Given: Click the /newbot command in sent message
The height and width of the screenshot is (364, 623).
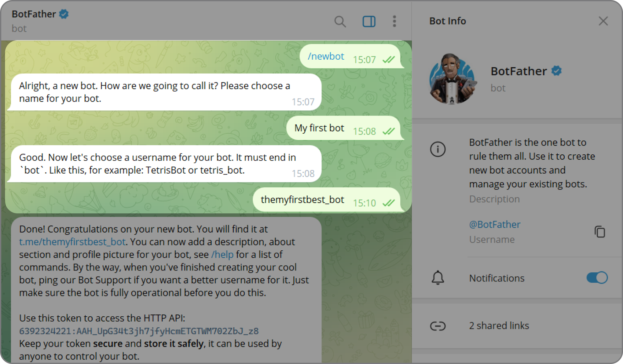Looking at the screenshot, I should coord(326,56).
